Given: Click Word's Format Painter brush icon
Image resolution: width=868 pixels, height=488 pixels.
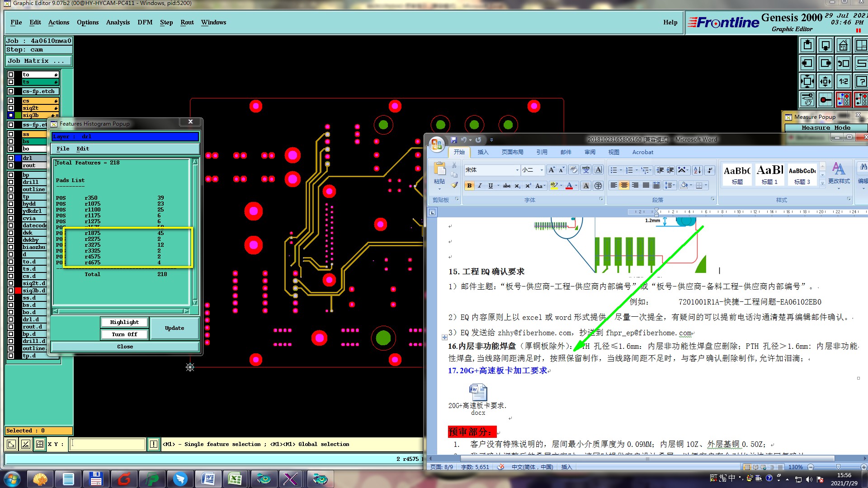Looking at the screenshot, I should (x=454, y=185).
